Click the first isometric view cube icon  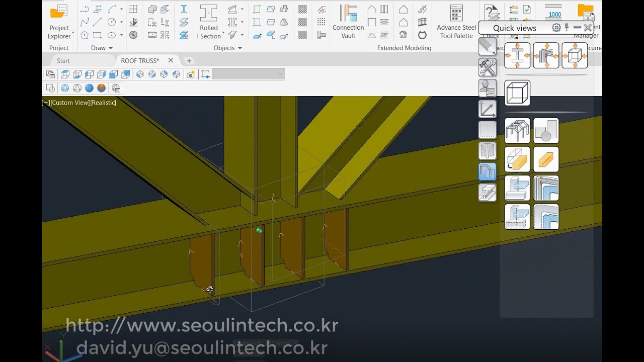click(140, 74)
